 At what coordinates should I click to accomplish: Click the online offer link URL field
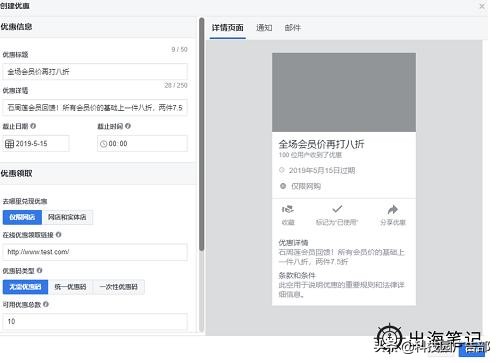[95, 252]
